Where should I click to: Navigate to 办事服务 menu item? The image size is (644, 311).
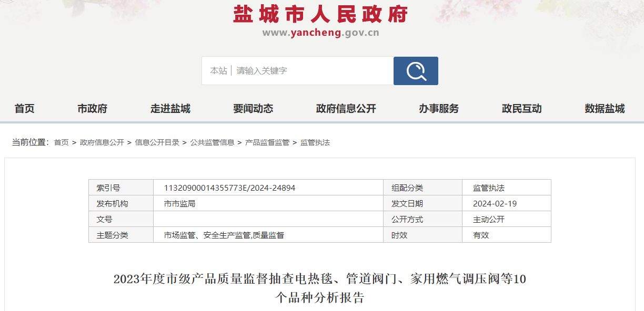tap(439, 109)
